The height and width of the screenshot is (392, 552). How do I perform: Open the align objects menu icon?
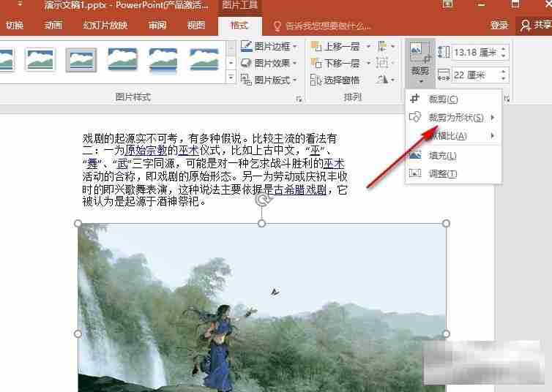(x=386, y=46)
